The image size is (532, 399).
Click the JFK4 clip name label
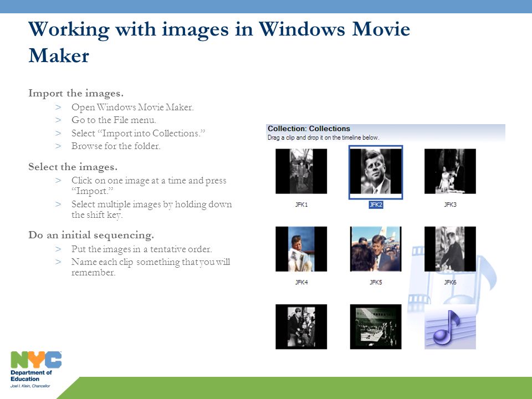[x=301, y=282]
